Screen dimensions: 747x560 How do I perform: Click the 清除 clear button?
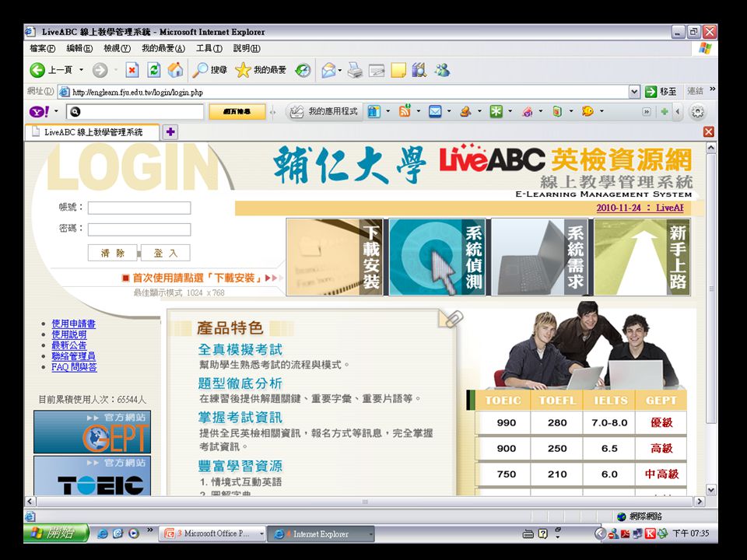[112, 253]
